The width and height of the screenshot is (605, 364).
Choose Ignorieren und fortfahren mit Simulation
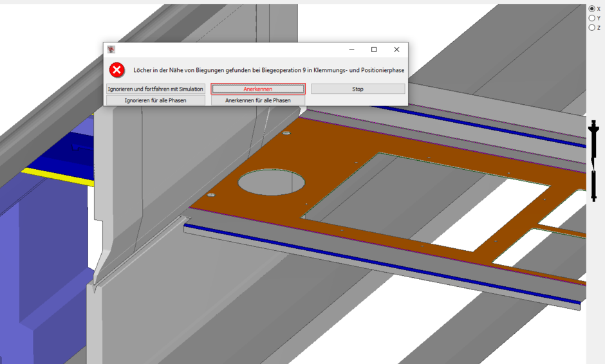[x=156, y=89]
